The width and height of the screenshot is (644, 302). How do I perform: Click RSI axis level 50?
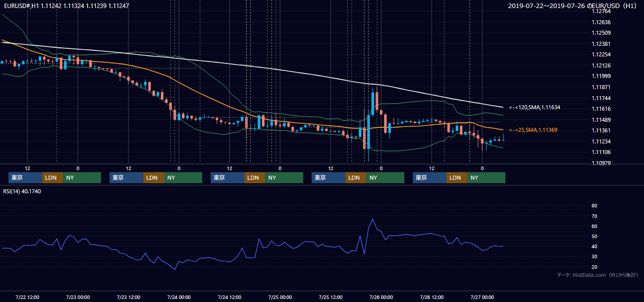(x=594, y=236)
